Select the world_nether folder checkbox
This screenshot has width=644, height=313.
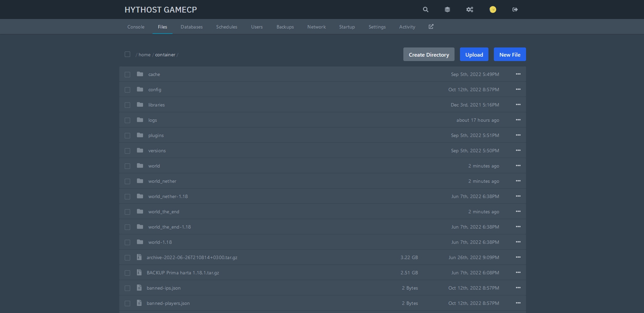127,181
